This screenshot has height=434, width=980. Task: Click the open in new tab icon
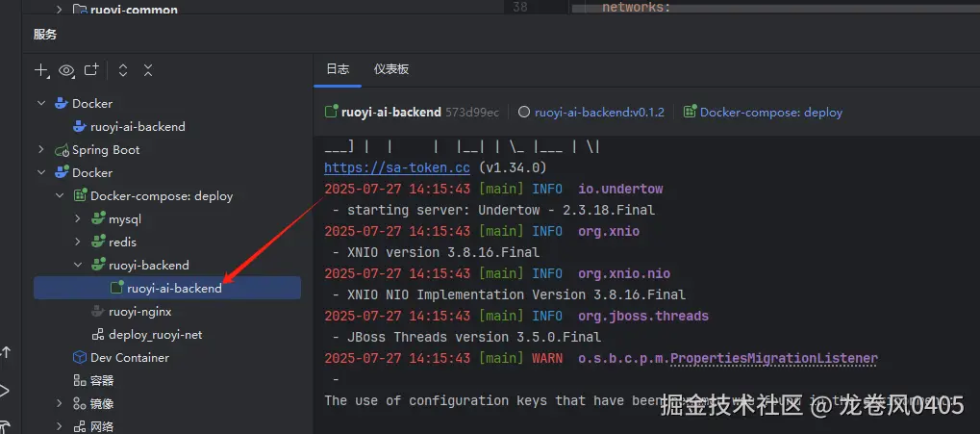pos(92,70)
